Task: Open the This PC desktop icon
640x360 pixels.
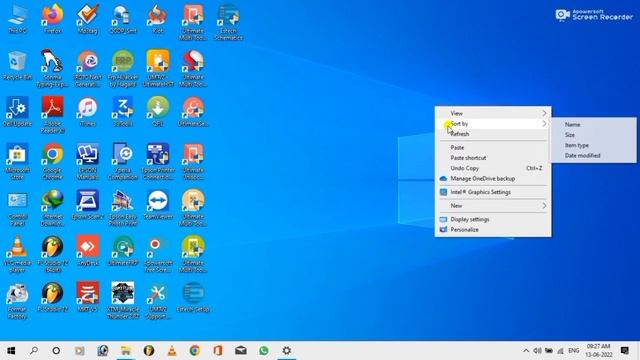Action: (17, 19)
